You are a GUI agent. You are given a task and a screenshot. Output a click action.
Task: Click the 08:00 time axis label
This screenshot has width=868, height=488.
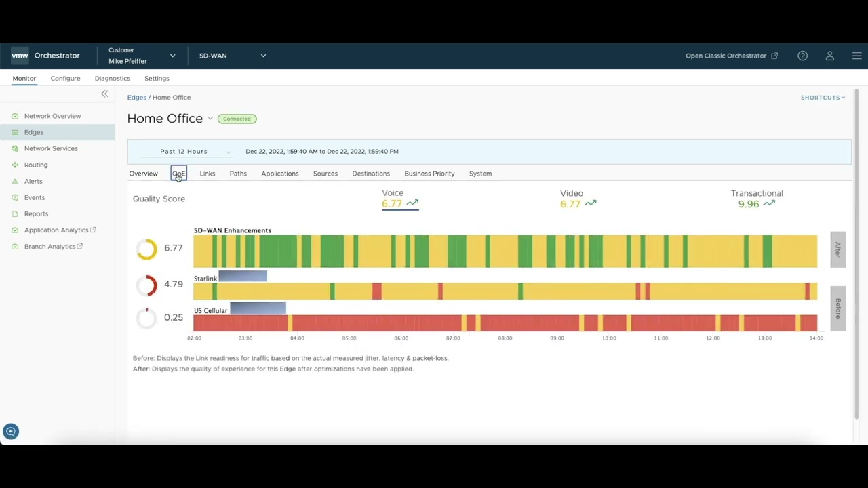[x=505, y=338]
